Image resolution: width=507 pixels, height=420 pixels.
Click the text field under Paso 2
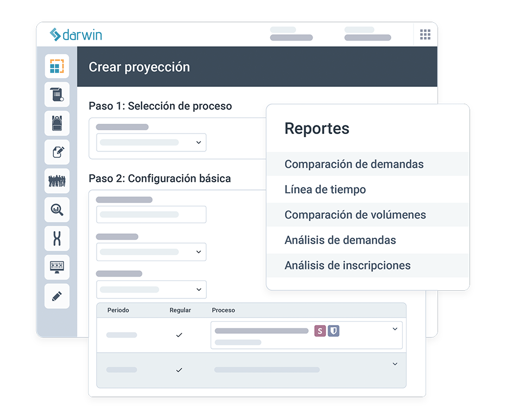[x=151, y=214]
